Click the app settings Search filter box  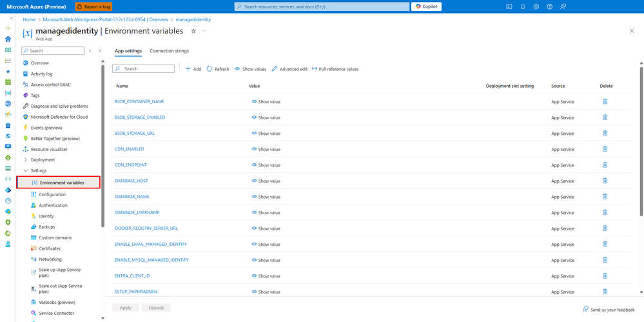pos(144,68)
